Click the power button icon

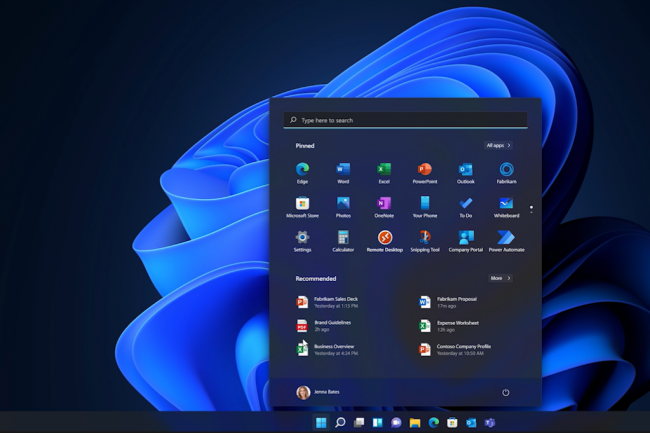[x=505, y=392]
